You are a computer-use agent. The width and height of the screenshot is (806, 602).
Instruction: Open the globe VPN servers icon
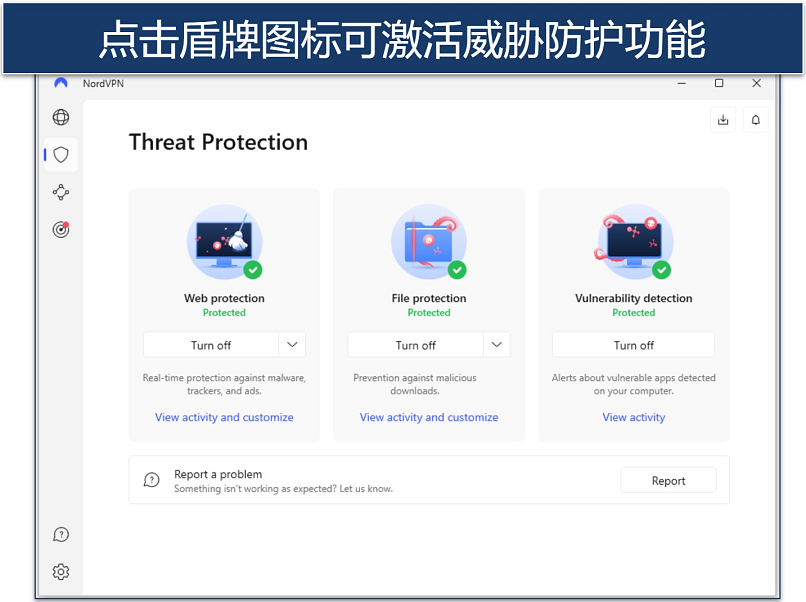pos(61,117)
